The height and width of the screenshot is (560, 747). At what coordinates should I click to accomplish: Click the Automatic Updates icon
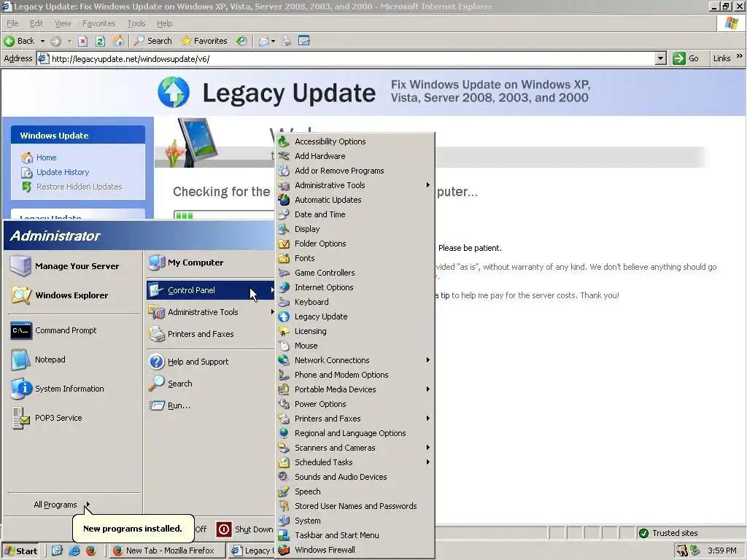click(x=284, y=200)
